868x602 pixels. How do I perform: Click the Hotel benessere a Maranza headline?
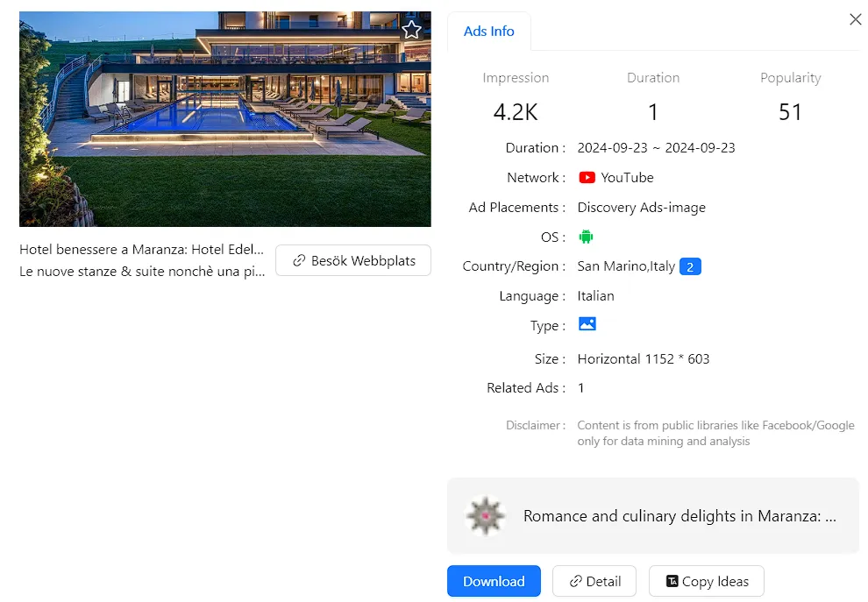[142, 250]
